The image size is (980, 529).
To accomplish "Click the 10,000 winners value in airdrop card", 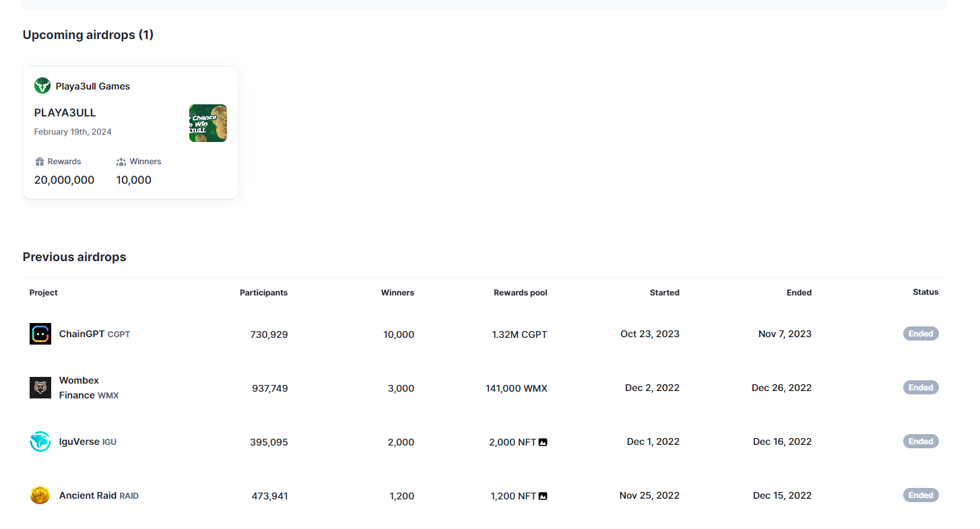I will pyautogui.click(x=134, y=180).
